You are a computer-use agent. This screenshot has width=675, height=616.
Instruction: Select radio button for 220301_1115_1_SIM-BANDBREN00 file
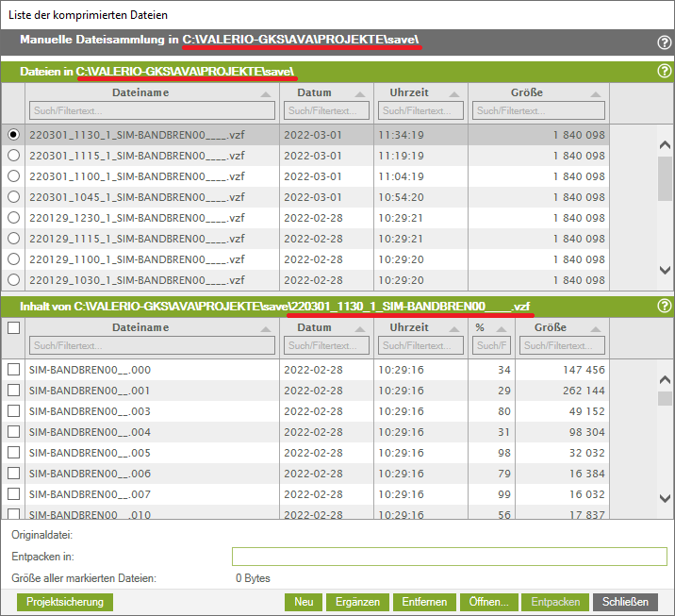point(13,156)
